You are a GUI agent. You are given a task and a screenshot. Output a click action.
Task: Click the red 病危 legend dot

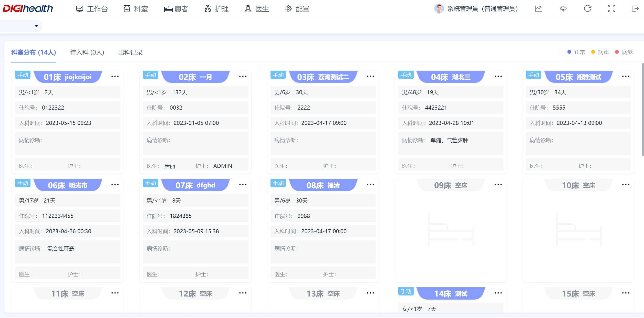[617, 52]
